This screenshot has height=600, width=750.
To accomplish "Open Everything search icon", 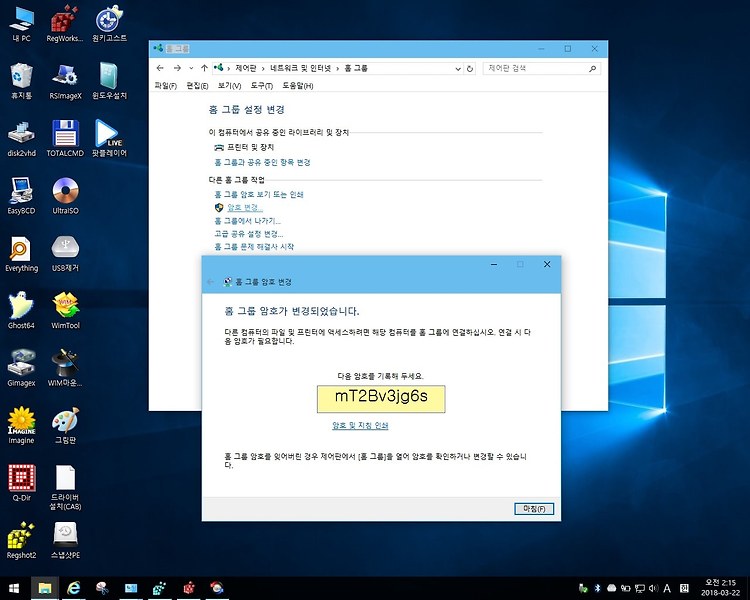I will 22,254.
